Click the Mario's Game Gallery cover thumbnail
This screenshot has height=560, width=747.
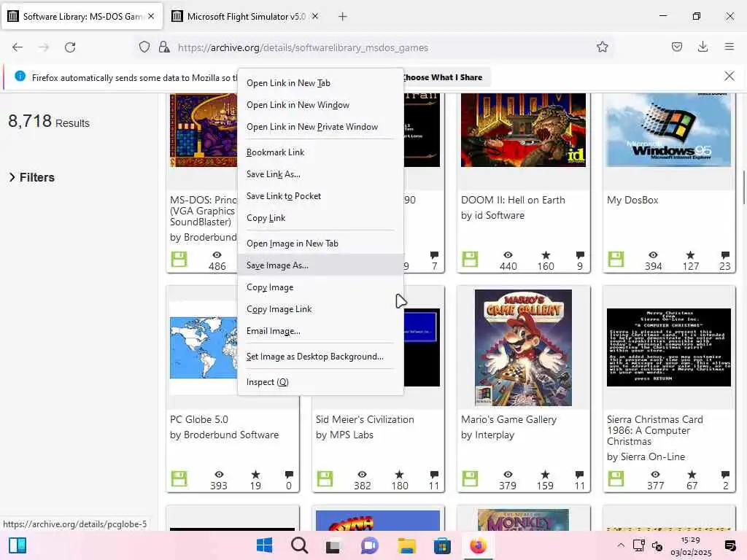(523, 348)
